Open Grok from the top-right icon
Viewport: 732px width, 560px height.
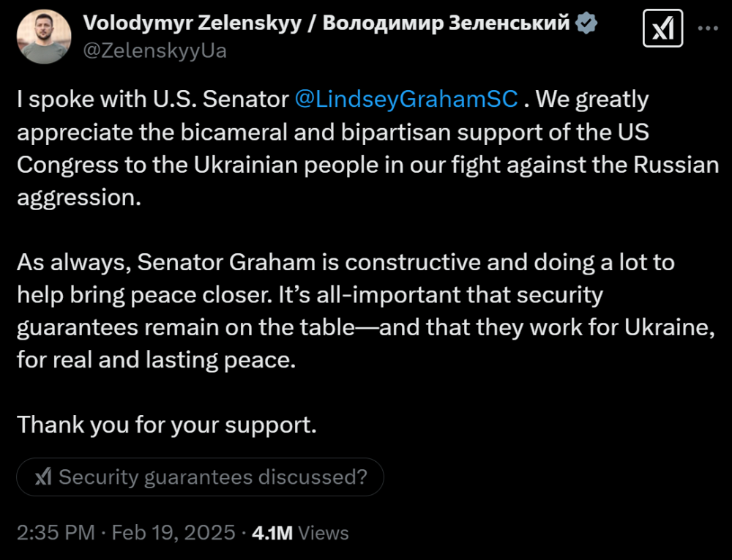662,29
